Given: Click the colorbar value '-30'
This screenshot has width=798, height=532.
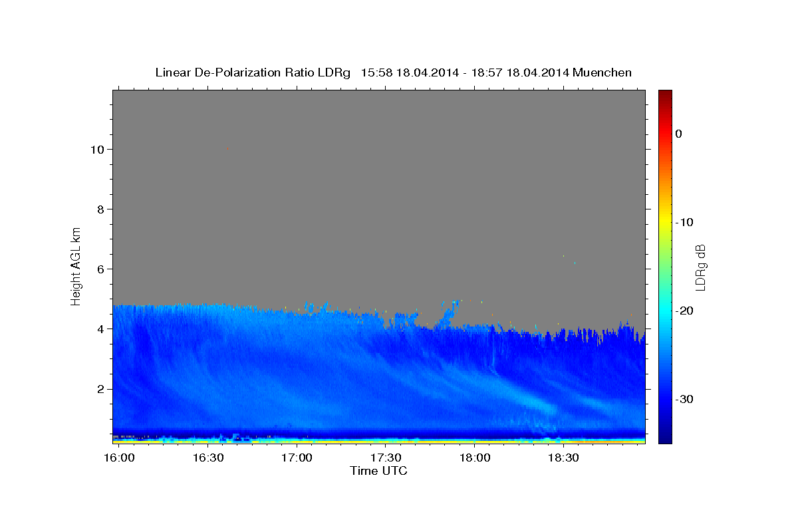Looking at the screenshot, I should click(685, 399).
